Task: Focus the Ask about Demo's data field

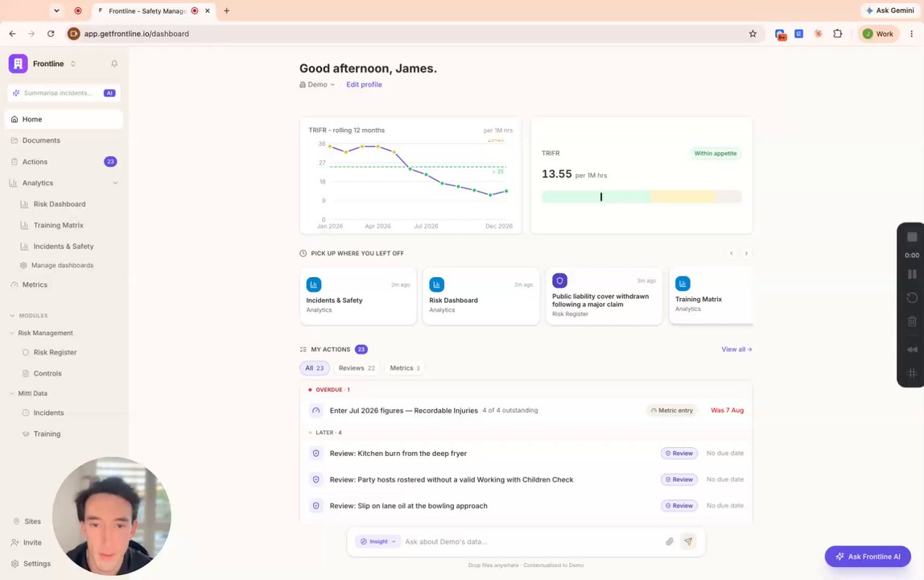Action: (x=530, y=541)
